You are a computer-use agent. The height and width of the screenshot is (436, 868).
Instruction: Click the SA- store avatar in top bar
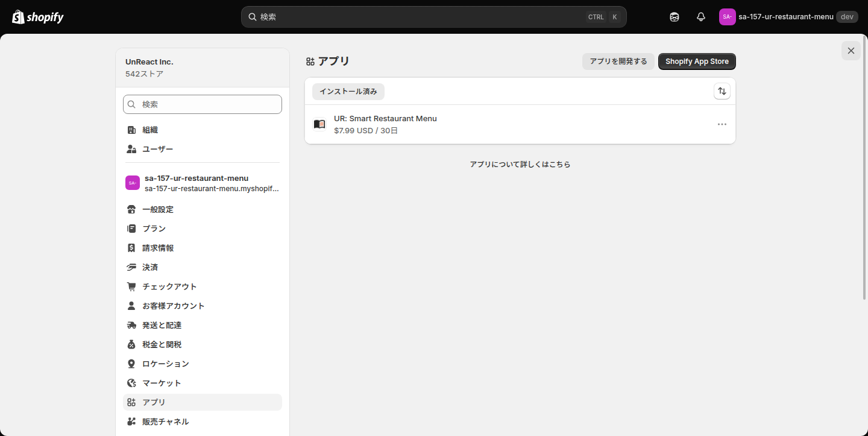tap(728, 17)
